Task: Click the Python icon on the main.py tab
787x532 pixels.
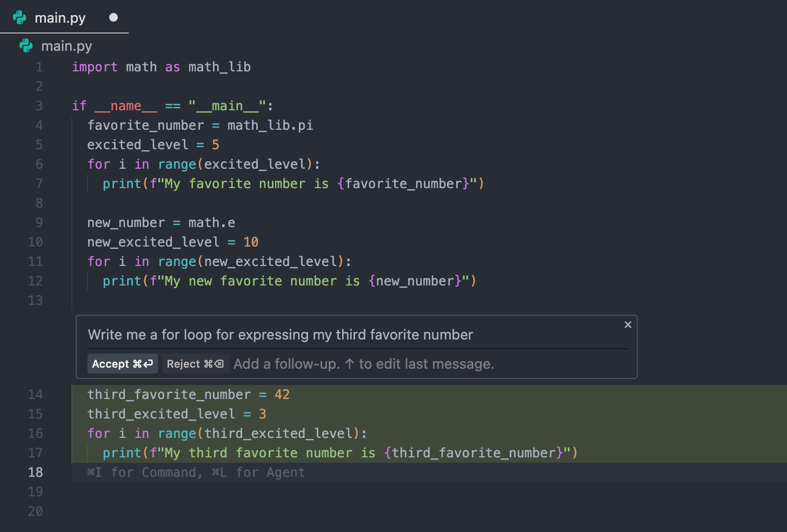Action: (20, 17)
